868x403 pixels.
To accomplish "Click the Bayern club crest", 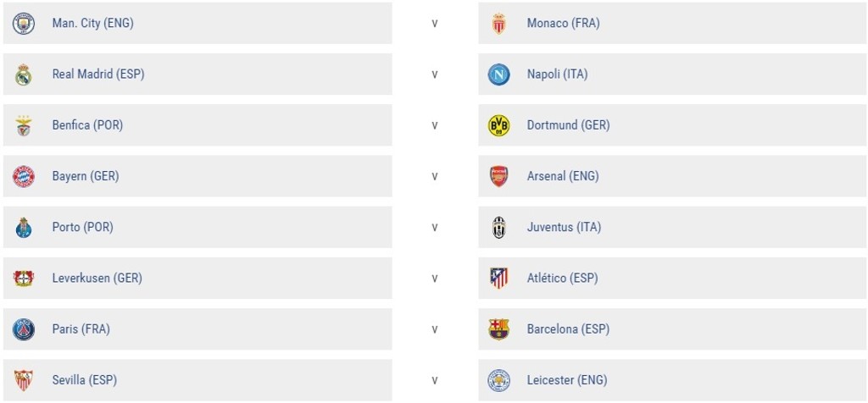I will click(24, 176).
